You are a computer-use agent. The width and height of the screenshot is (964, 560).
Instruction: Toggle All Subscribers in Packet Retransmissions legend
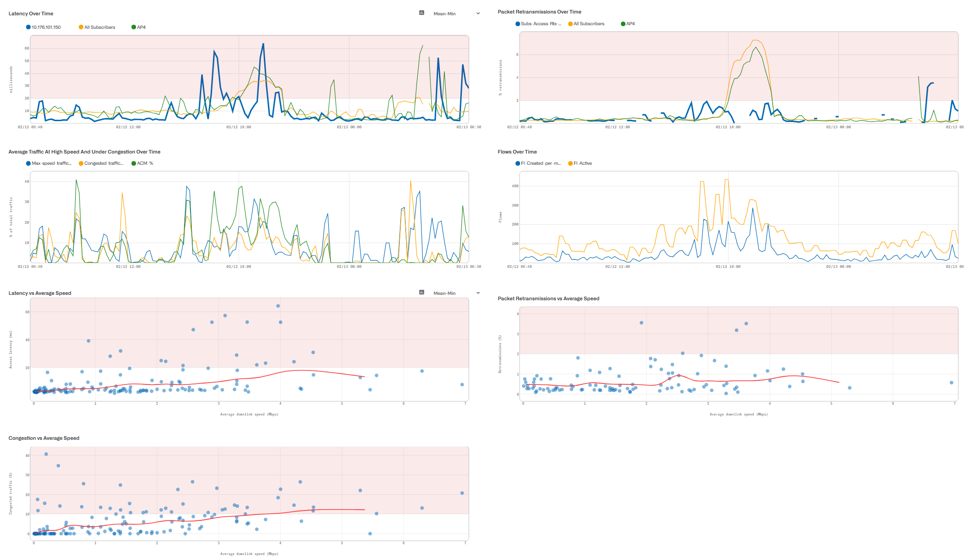point(588,24)
